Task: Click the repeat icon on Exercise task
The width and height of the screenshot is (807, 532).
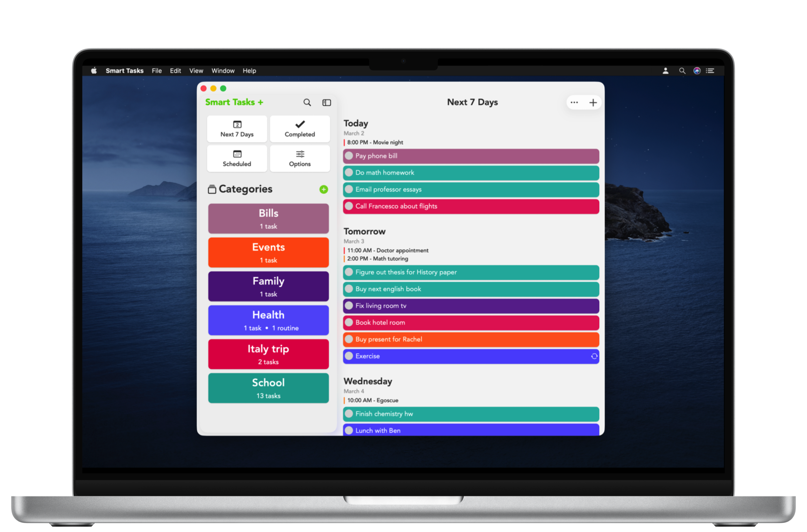Action: tap(594, 356)
